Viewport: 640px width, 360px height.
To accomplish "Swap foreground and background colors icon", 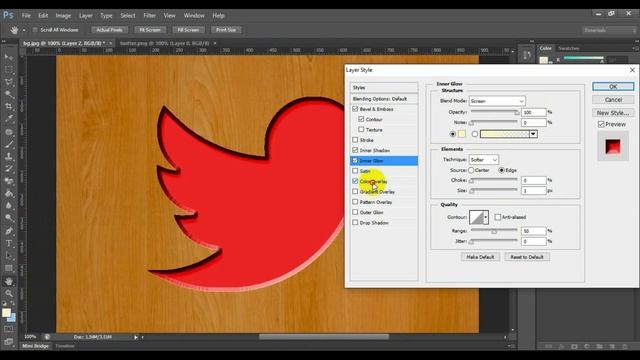I will pyautogui.click(x=13, y=303).
